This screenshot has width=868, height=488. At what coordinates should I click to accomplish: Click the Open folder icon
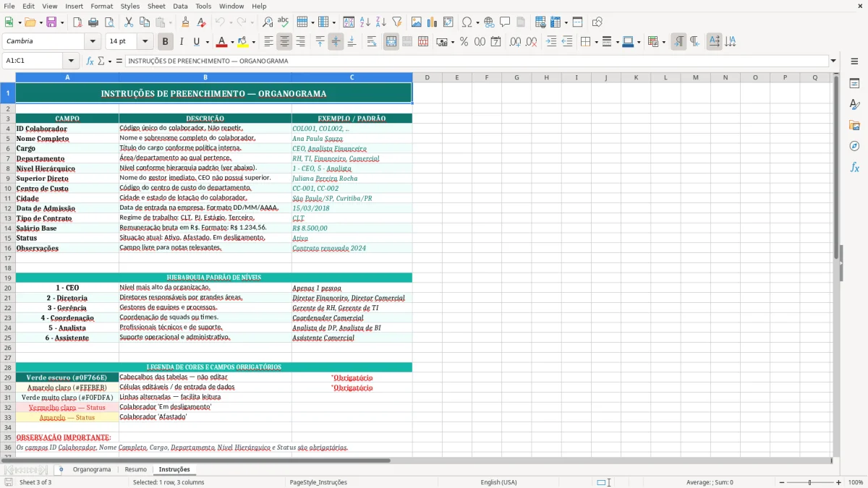(x=29, y=22)
